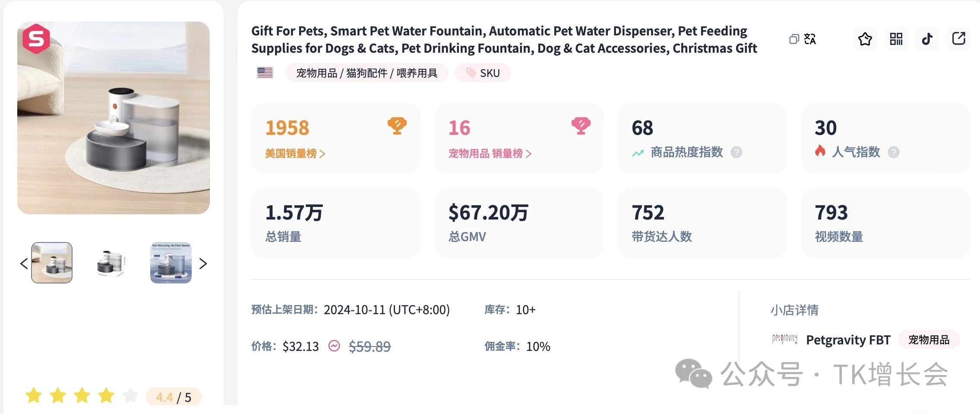Click the copy title icon
980x414 pixels.
click(x=793, y=39)
